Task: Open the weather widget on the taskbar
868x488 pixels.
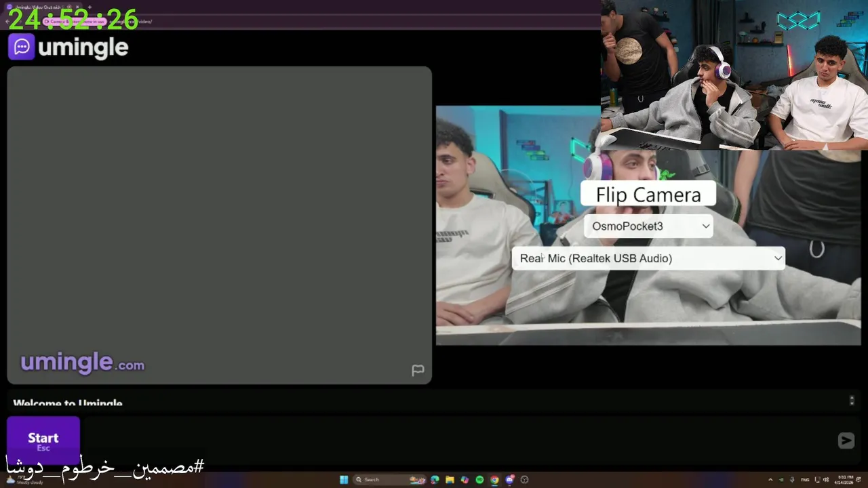Action: [x=24, y=480]
